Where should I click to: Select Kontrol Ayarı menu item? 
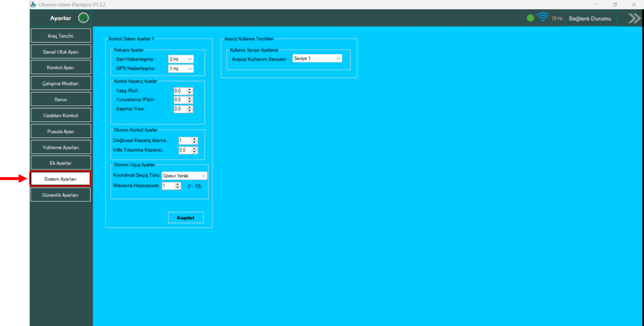[61, 68]
